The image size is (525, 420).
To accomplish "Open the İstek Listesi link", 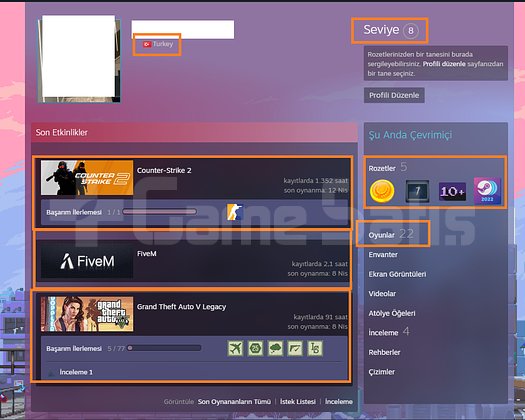I will click(x=298, y=402).
